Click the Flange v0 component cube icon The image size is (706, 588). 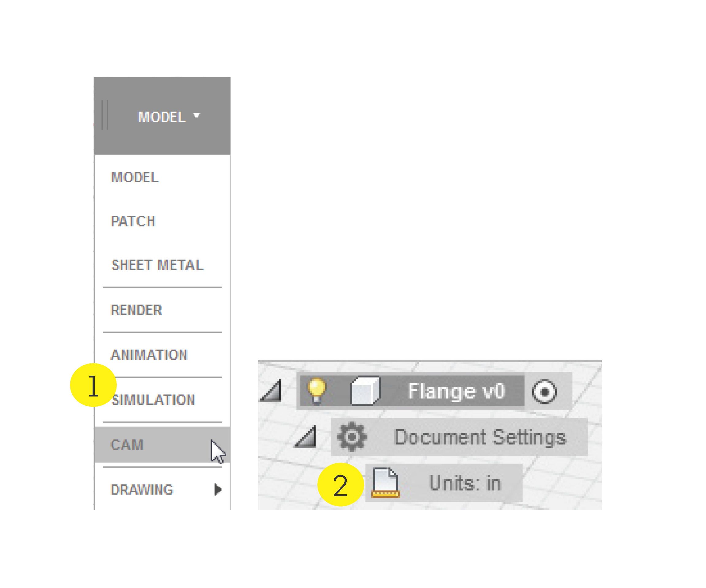365,391
